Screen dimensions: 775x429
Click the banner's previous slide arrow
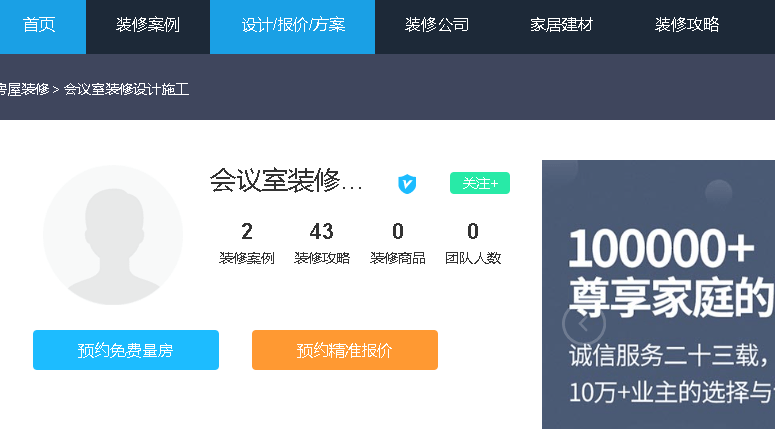point(584,324)
